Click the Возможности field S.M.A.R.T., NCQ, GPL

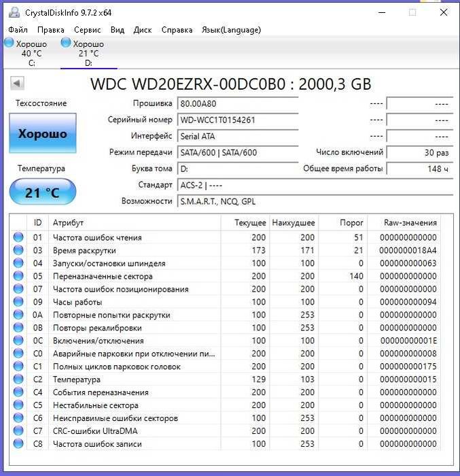315,201
